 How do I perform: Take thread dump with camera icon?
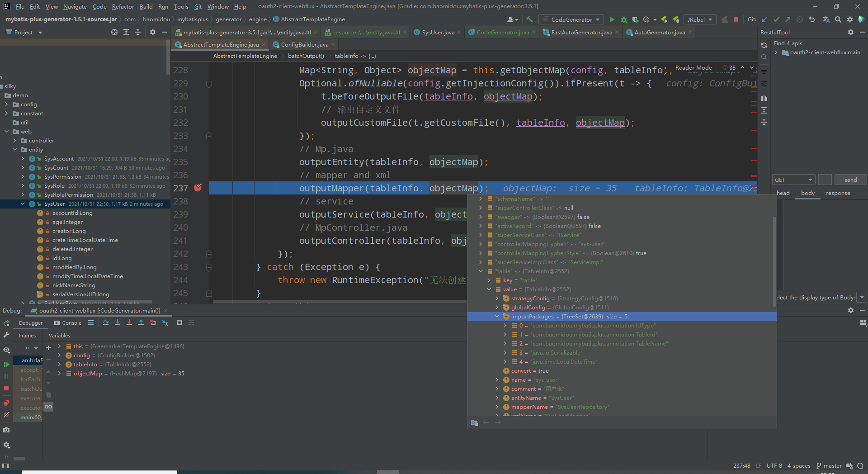[x=6, y=430]
